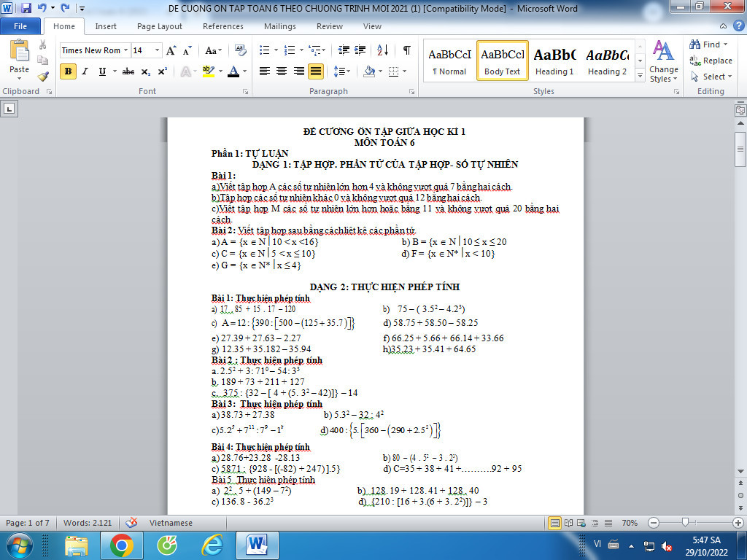Switch to the Page Layout tab
Viewport: 747px width, 560px height.
(160, 26)
